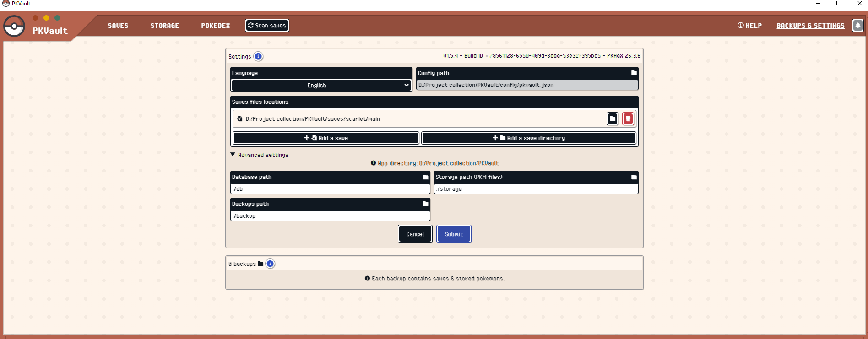Viewport: 868px width, 339px height.
Task: Open folder icon for Config path
Action: 634,73
